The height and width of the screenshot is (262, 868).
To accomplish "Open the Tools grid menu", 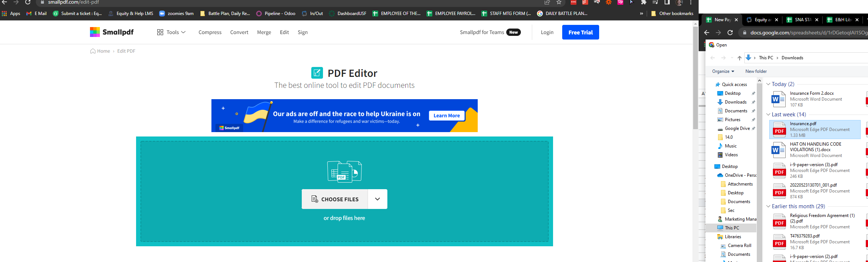I will (171, 32).
